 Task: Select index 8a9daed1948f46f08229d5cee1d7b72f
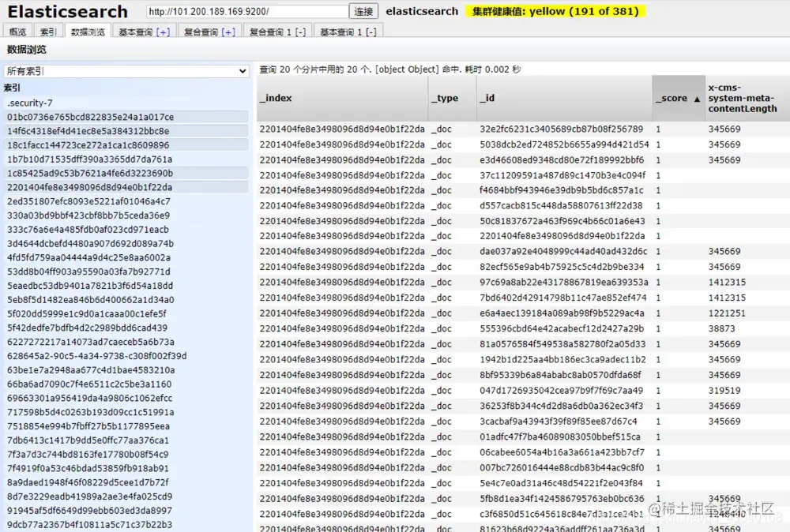126,483
